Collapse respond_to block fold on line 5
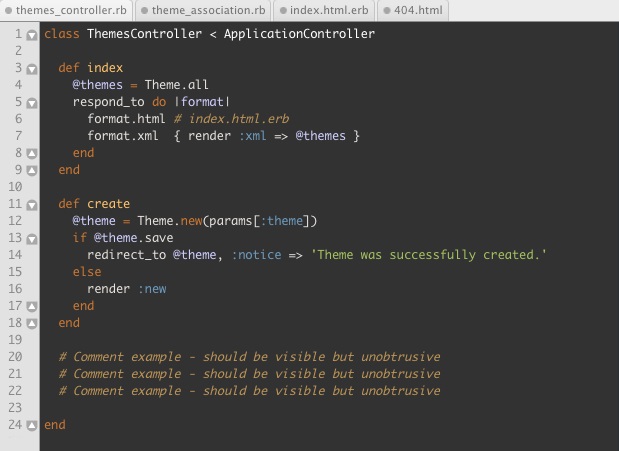 click(32, 103)
